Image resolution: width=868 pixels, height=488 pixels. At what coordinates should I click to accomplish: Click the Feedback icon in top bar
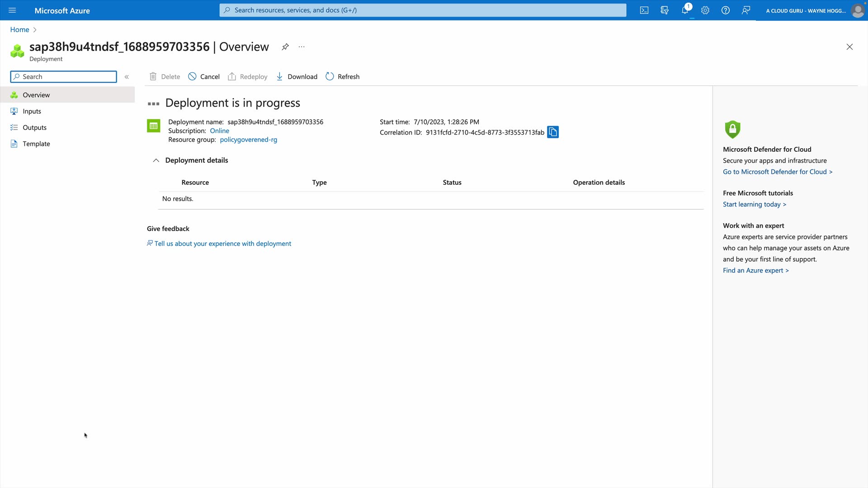(746, 10)
